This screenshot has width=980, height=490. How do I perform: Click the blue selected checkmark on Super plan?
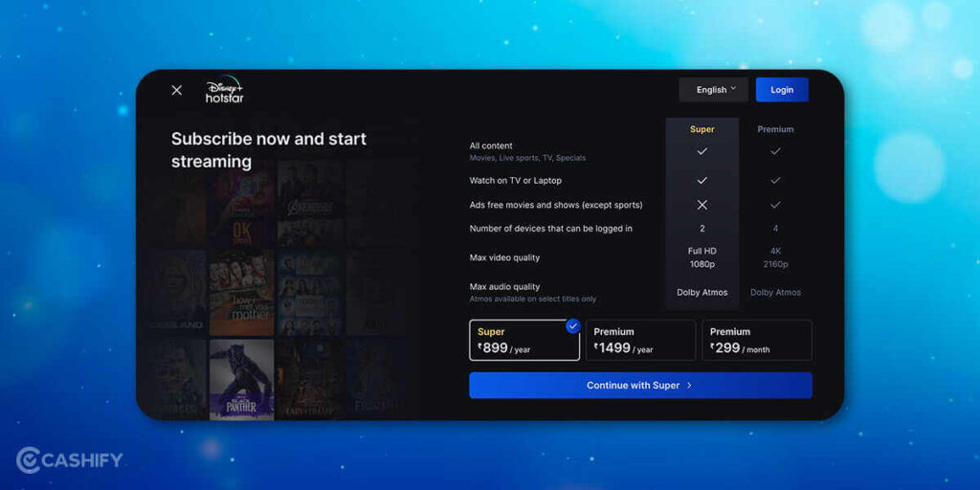(573, 325)
